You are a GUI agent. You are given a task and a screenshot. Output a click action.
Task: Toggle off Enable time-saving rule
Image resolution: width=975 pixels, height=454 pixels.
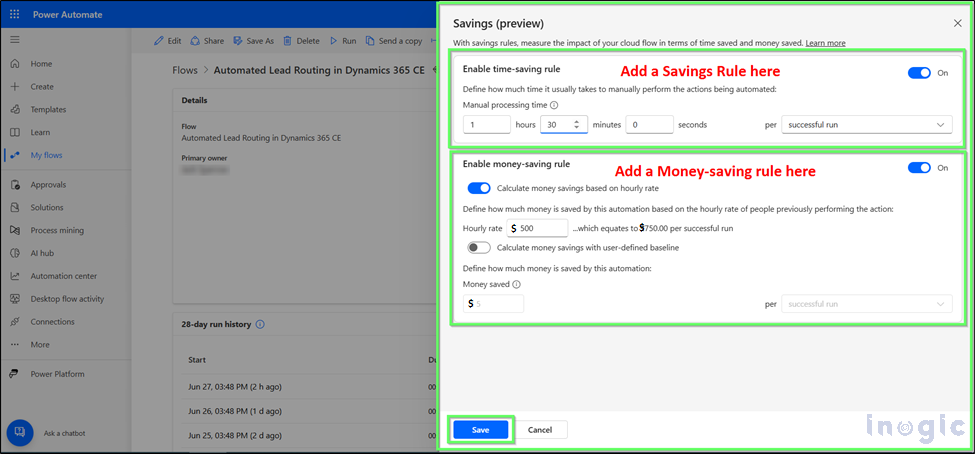[x=919, y=73]
